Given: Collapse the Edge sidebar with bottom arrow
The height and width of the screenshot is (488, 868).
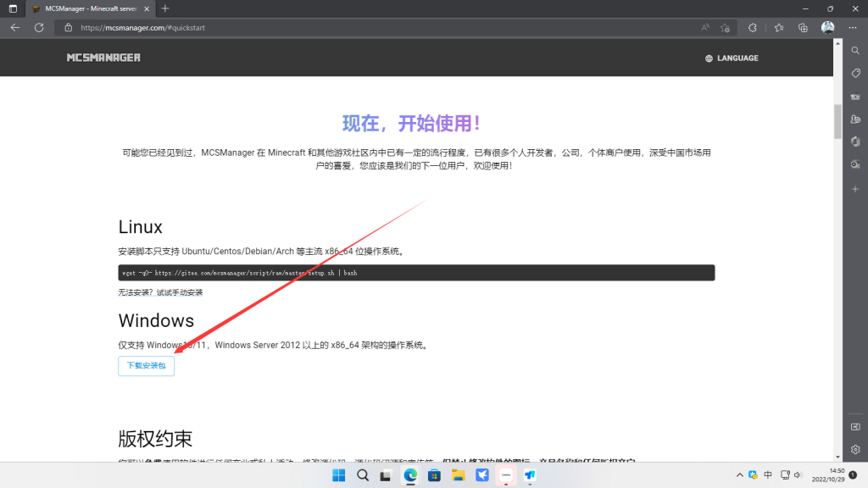Looking at the screenshot, I should 856,427.
